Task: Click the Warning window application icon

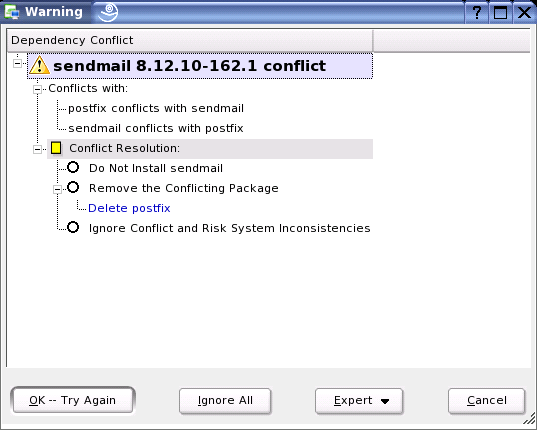Action: coord(12,12)
